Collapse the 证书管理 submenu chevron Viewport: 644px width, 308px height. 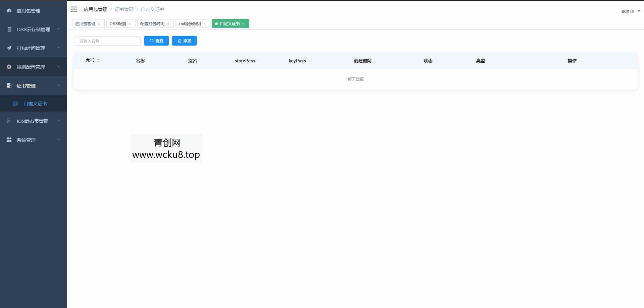pyautogui.click(x=58, y=85)
